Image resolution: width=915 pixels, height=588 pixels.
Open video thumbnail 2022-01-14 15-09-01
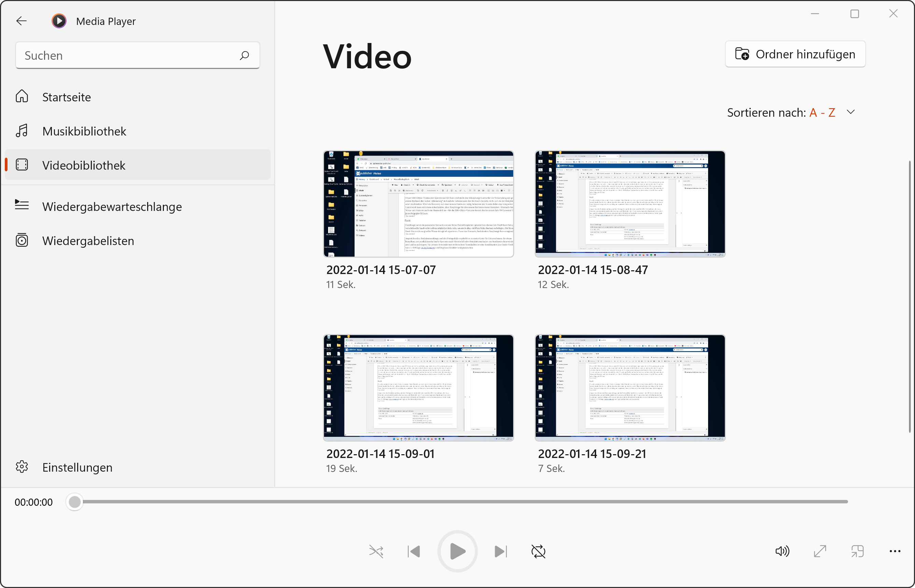coord(418,388)
